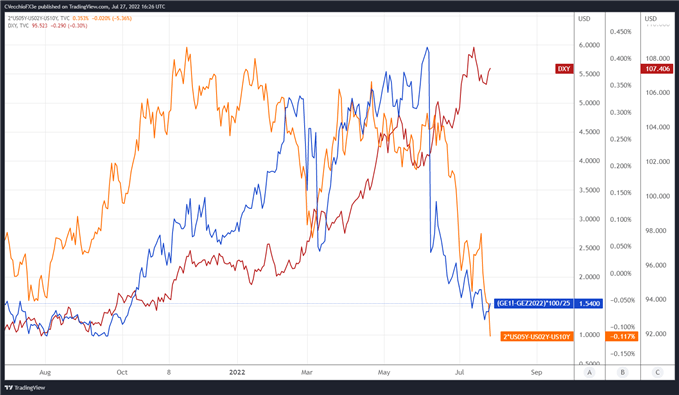This screenshot has width=679, height=395.
Task: Open the rightmost USD currency scale header
Action: coord(651,19)
